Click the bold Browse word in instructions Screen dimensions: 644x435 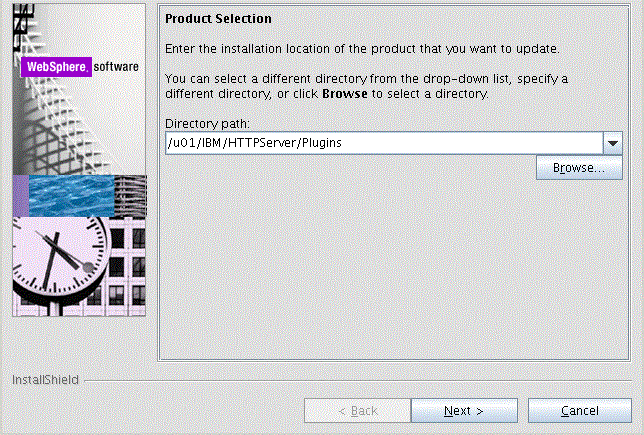[345, 94]
